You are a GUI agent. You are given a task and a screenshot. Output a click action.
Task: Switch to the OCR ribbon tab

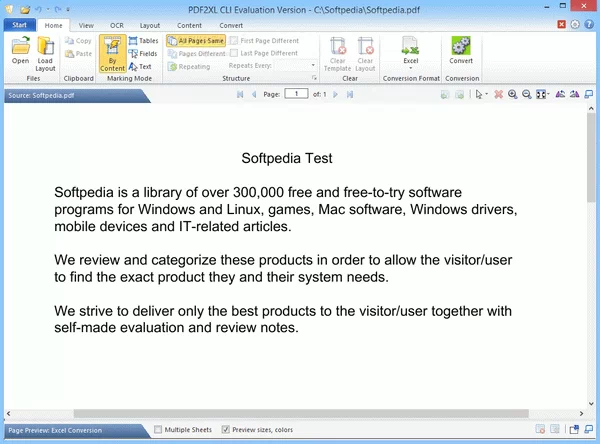pyautogui.click(x=117, y=23)
